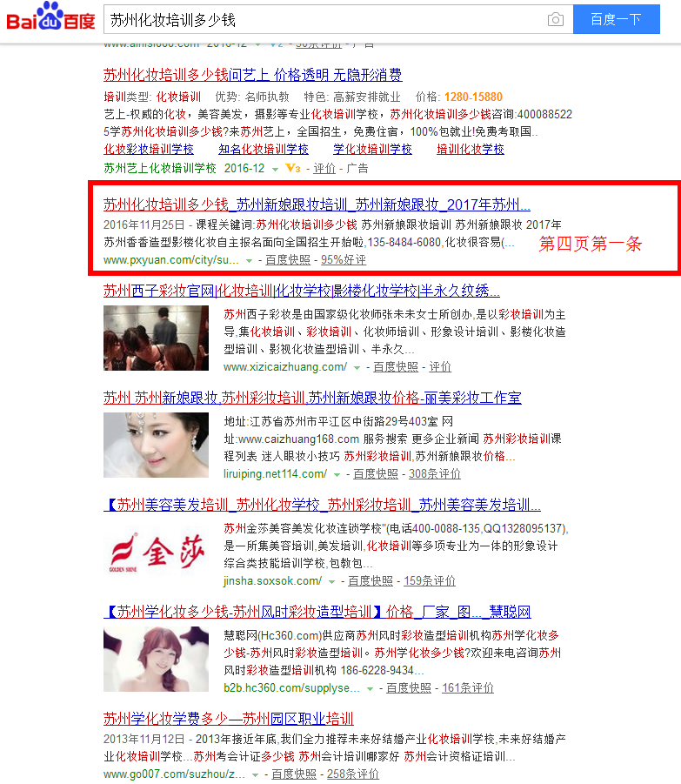Screen dimensions: 681x784
Task: Open 95%好评 rating link
Action: [x=344, y=260]
